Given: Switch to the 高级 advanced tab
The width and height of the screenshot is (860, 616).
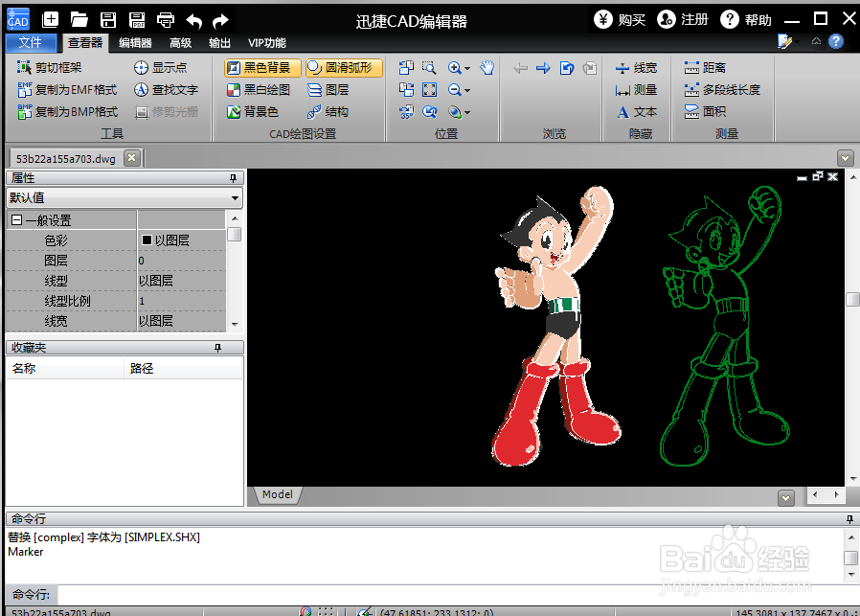Looking at the screenshot, I should tap(180, 43).
